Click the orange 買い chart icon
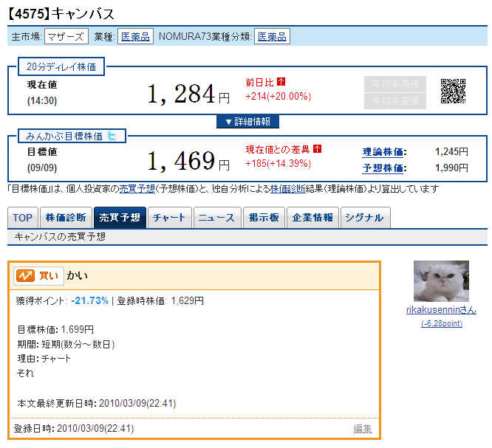Image resolution: width=492 pixels, height=448 pixels. [25, 275]
